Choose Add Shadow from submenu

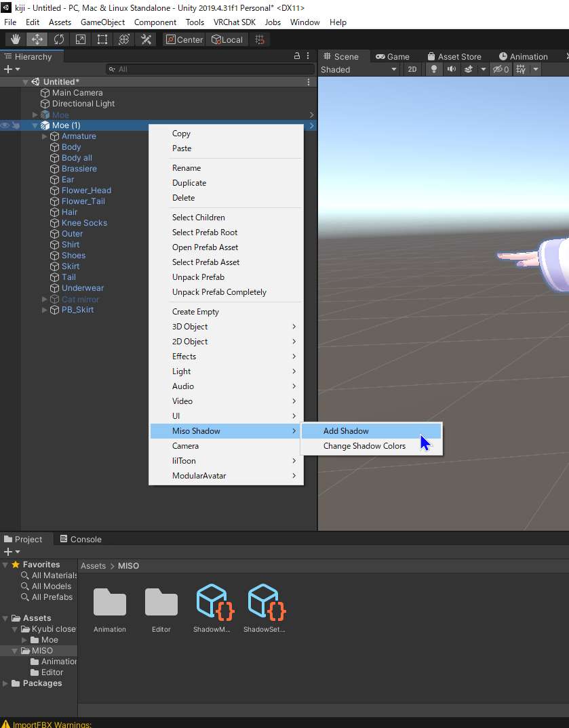coord(371,431)
